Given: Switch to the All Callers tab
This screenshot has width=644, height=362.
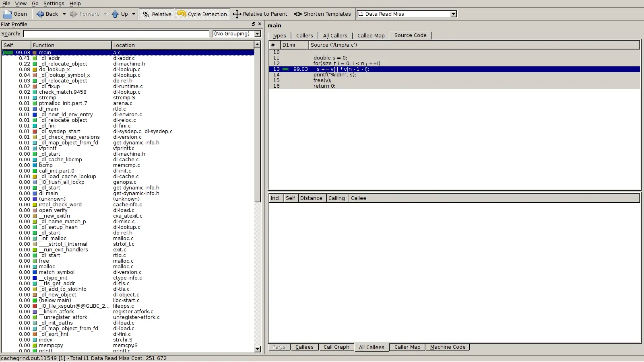Looking at the screenshot, I should (335, 36).
